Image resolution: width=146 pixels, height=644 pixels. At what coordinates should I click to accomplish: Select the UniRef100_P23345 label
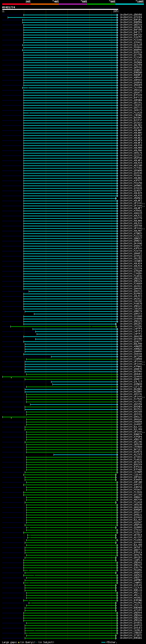(x=131, y=58)
